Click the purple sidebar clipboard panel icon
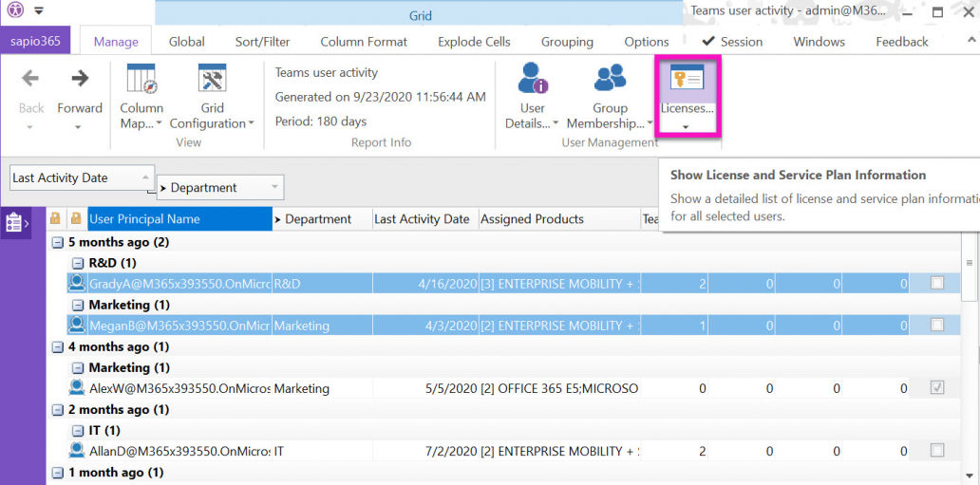The width and height of the screenshot is (980, 485). [15, 222]
